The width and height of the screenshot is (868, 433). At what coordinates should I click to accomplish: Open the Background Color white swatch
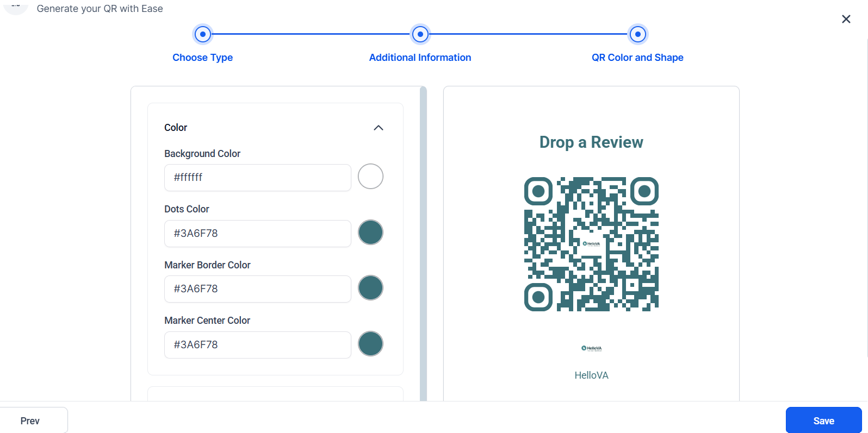point(370,177)
